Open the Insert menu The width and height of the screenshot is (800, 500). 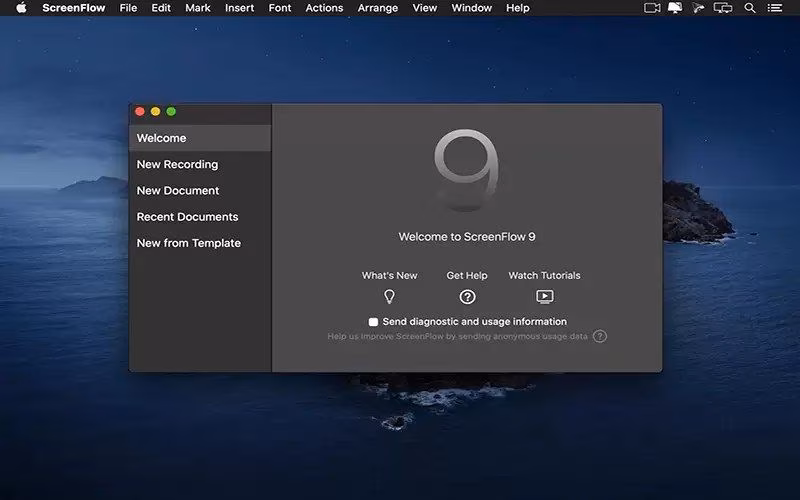(239, 8)
